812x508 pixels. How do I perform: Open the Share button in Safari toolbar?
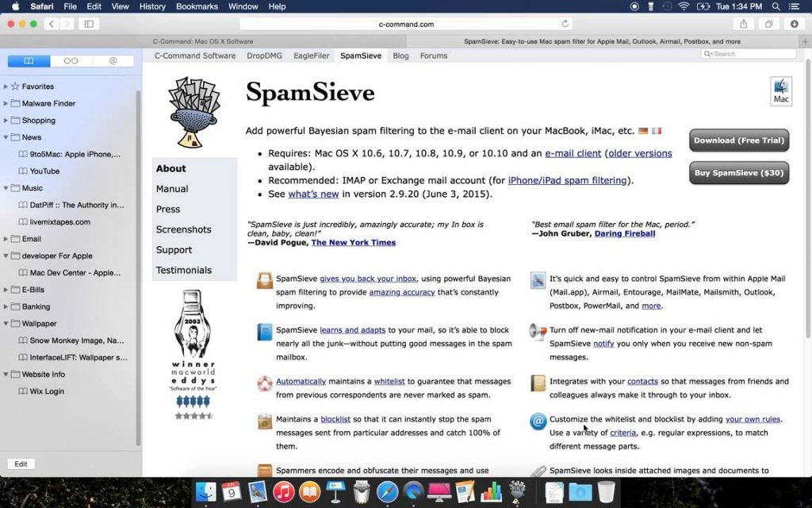pos(744,24)
